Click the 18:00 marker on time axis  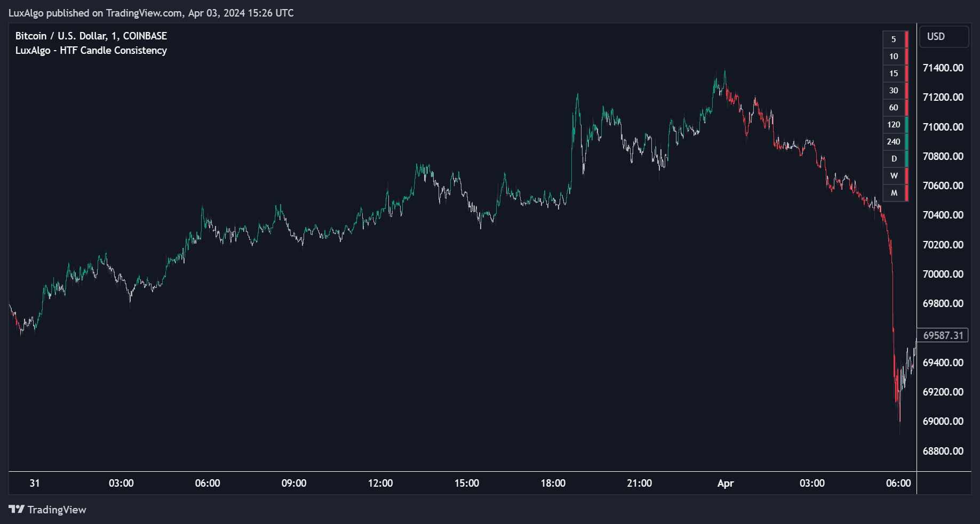point(553,483)
